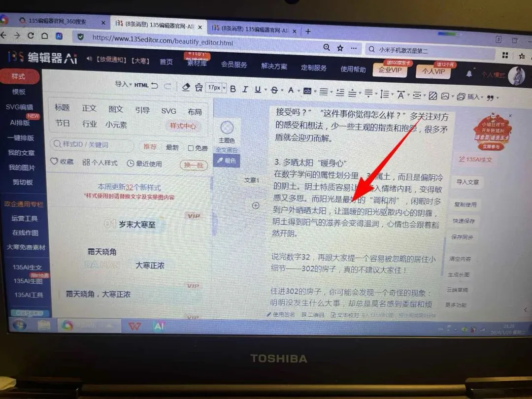This screenshot has height=399, width=532.
Task: Click the browser home icon
Action: [44, 35]
